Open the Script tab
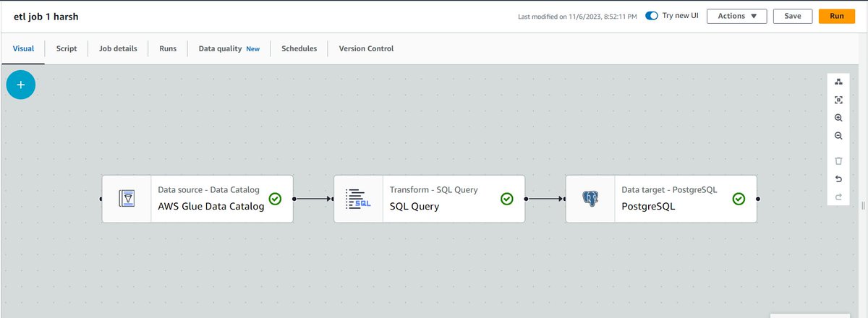Screen dimensions: 868x318 coord(67,48)
